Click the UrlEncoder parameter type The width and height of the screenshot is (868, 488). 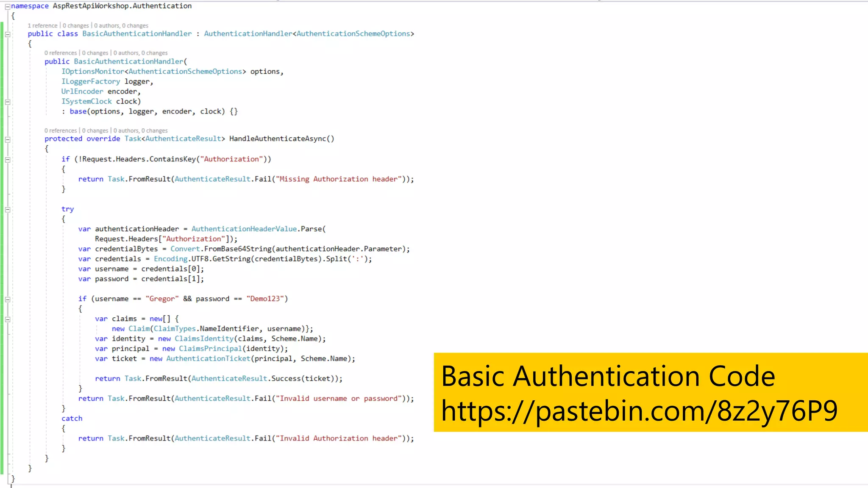[x=82, y=91]
